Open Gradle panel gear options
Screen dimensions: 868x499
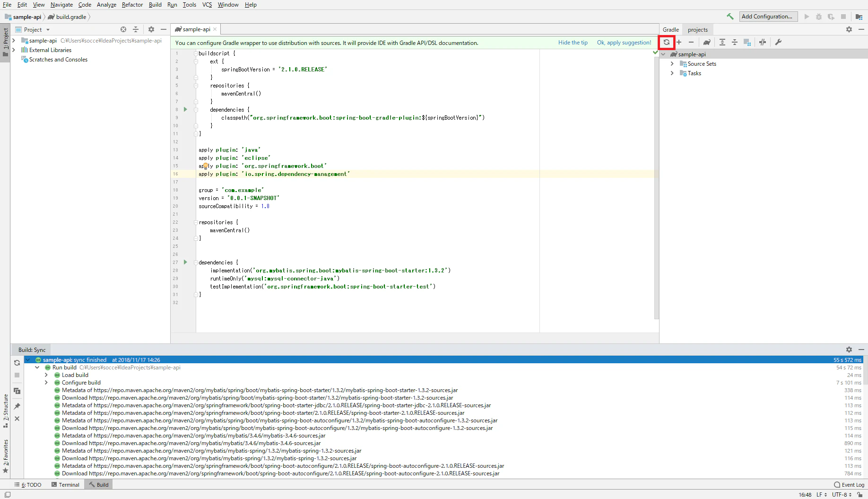[x=849, y=29]
